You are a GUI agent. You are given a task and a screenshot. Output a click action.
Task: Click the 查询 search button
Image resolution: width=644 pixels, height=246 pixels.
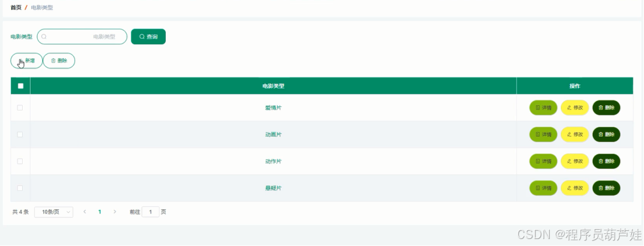point(148,37)
